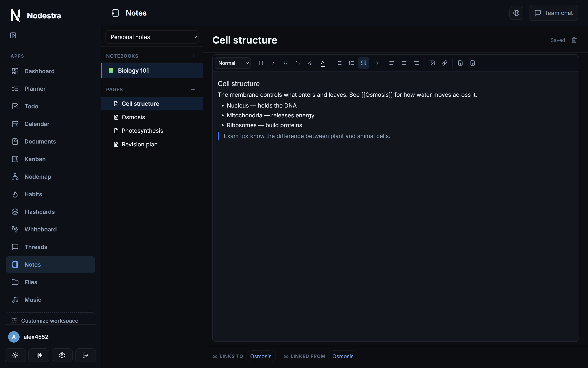Viewport: 588px width, 368px height.
Task: Insert a hyperlink
Action: [x=444, y=63]
